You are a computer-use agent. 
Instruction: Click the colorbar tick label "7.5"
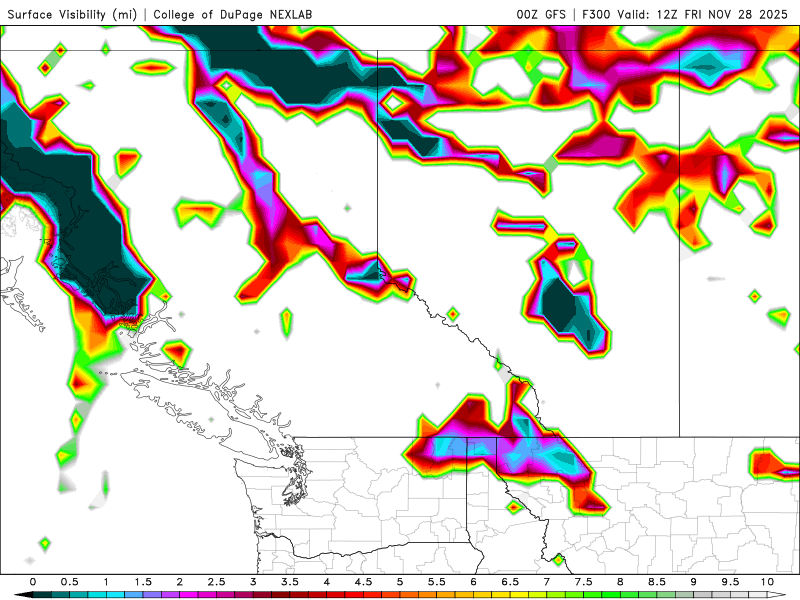[x=584, y=582]
